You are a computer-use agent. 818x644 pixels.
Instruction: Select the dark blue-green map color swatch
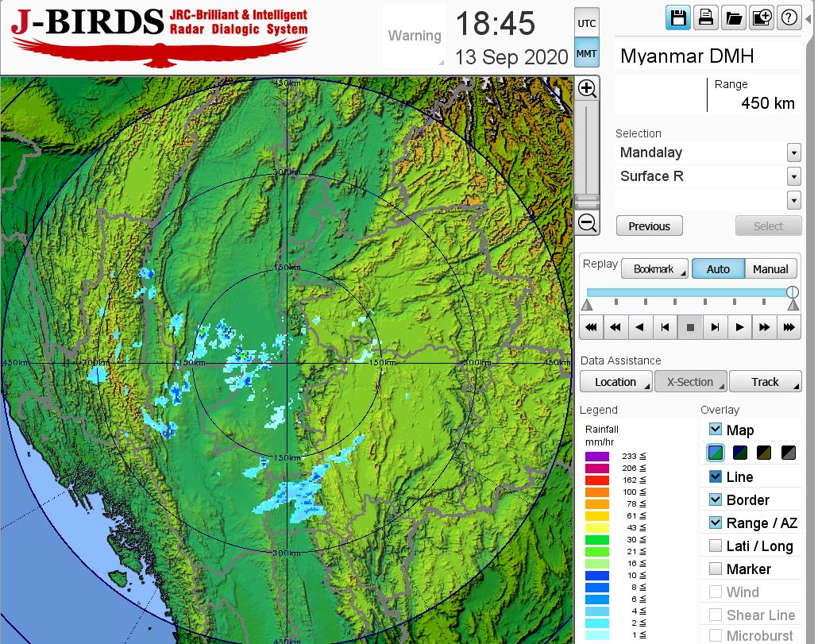[740, 453]
